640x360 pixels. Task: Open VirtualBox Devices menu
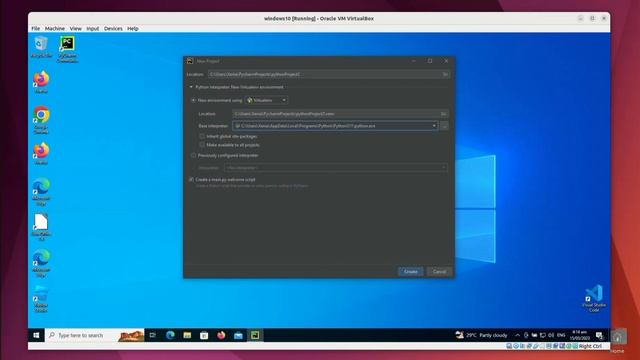point(113,29)
